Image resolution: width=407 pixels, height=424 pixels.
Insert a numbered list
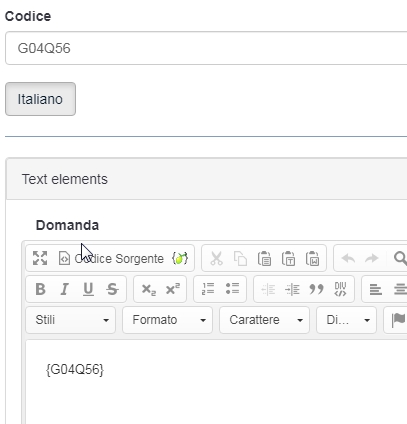pos(208,289)
